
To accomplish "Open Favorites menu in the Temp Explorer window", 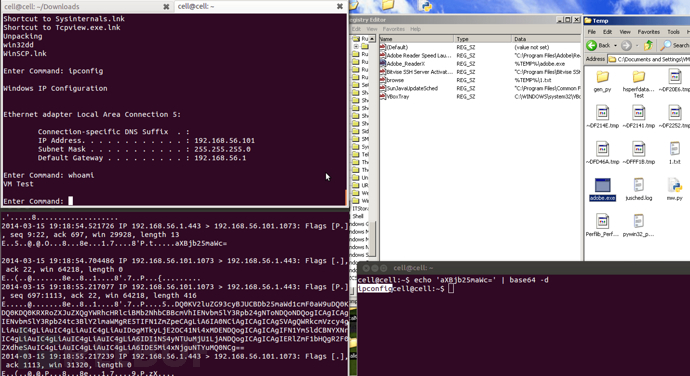I will click(x=649, y=32).
